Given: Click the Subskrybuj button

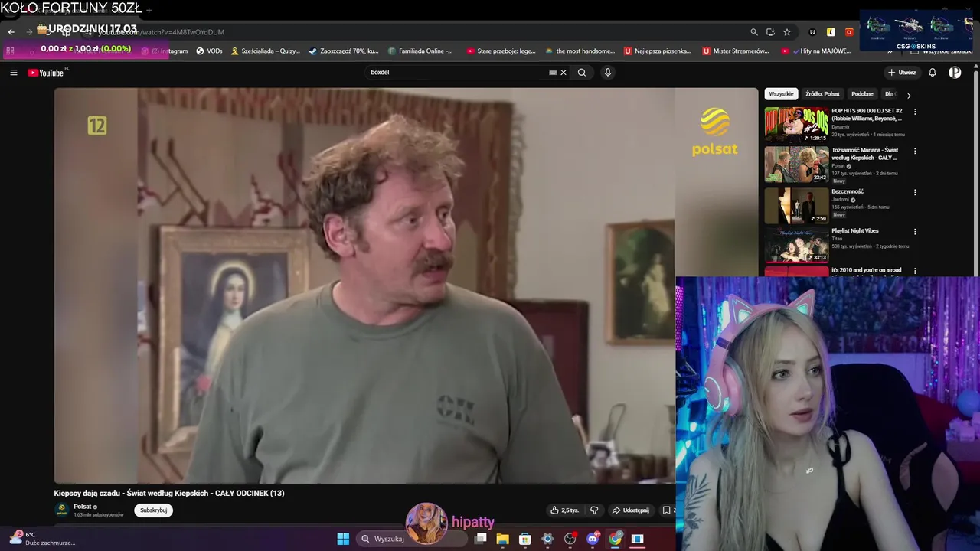Looking at the screenshot, I should click(154, 510).
